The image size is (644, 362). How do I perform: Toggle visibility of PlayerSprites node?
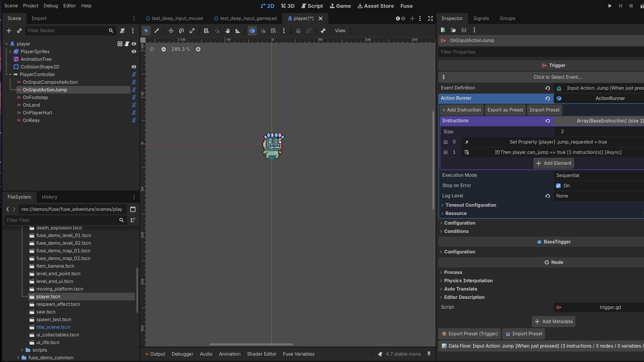tap(134, 52)
